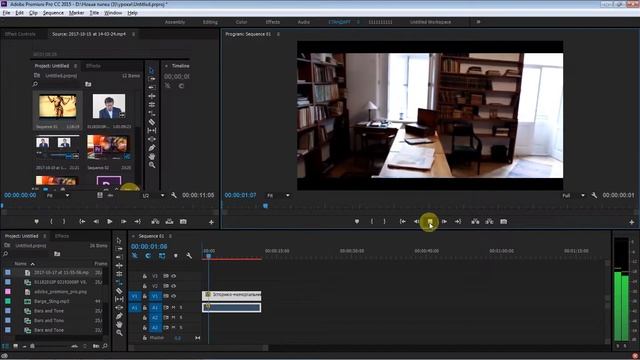Open Source monitor Fit zoom dropdown
Image resolution: width=640 pixels, height=360 pixels.
click(58, 196)
